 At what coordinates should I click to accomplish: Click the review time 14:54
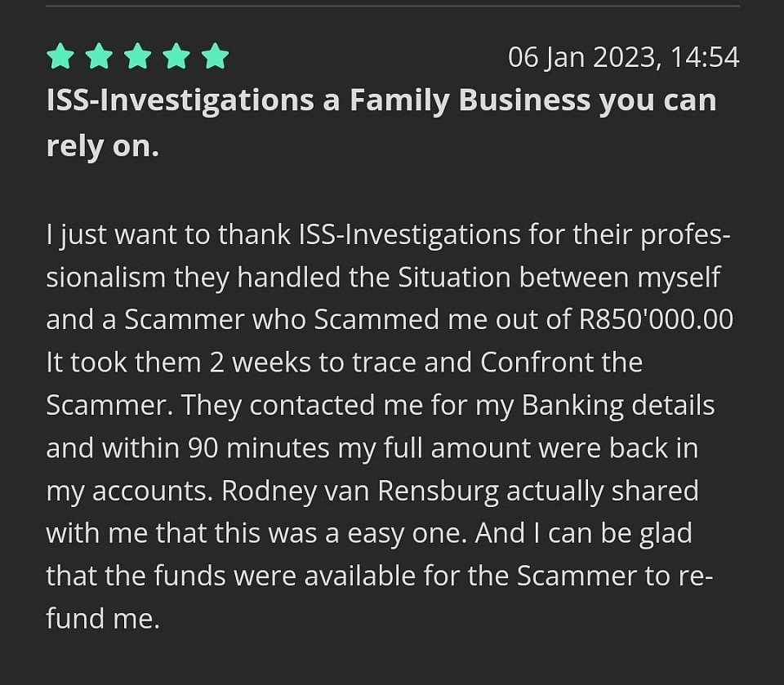click(705, 57)
